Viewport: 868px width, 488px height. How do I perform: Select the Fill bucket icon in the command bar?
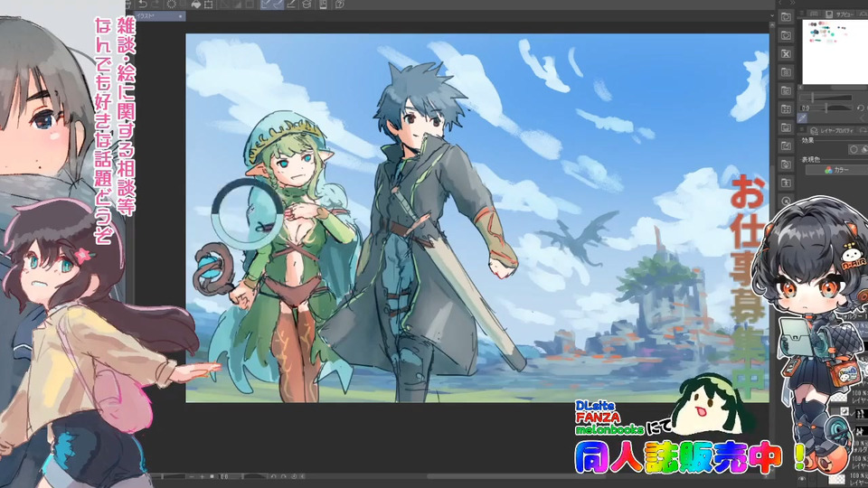click(195, 4)
